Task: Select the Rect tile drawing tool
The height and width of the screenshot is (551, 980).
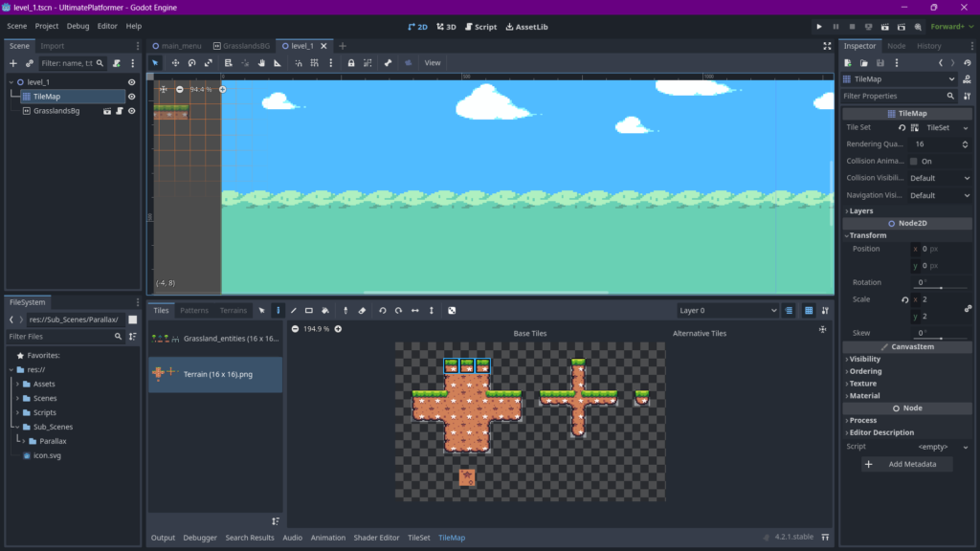Action: point(309,310)
